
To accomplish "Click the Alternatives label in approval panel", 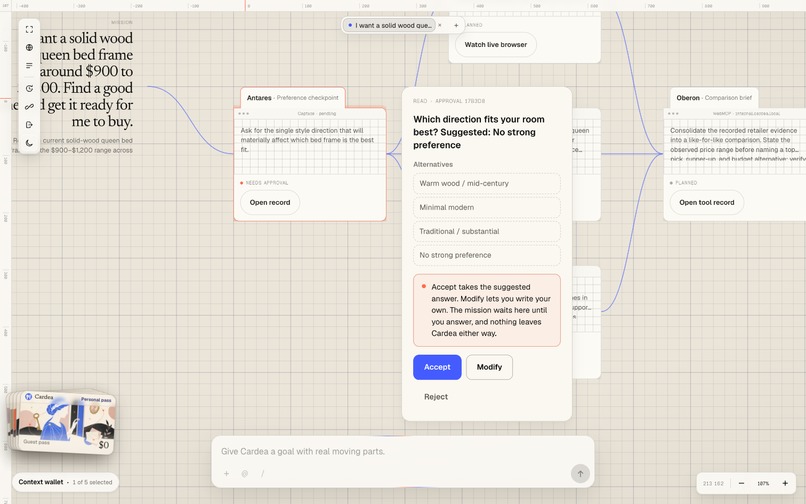I will (433, 165).
